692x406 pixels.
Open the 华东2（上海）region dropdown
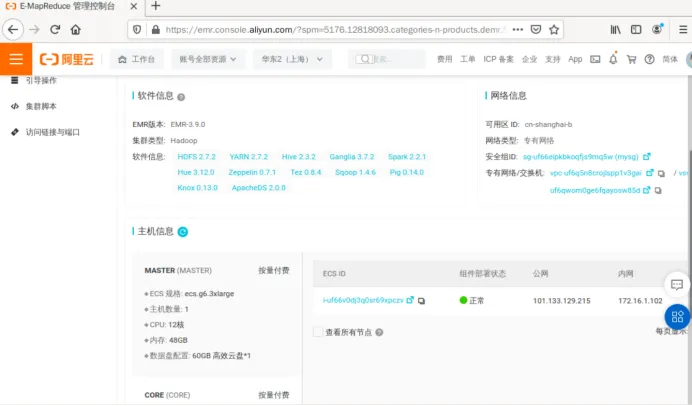tap(292, 59)
